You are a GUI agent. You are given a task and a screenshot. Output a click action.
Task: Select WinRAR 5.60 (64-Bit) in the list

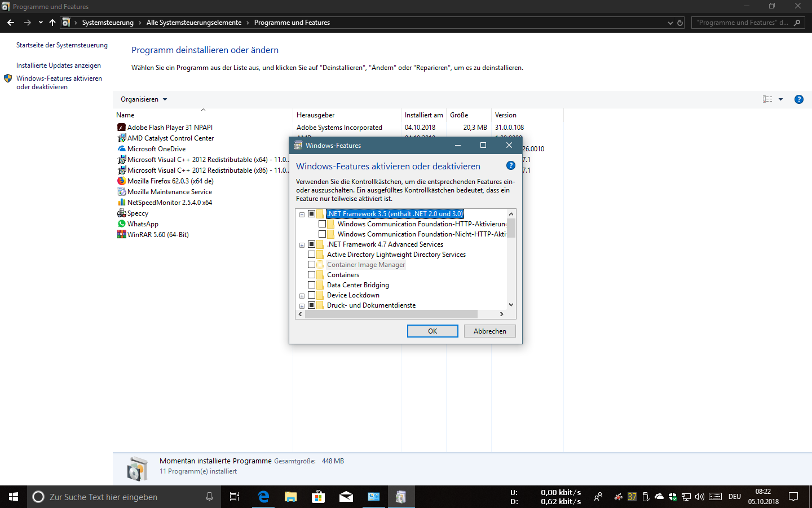[x=153, y=235]
